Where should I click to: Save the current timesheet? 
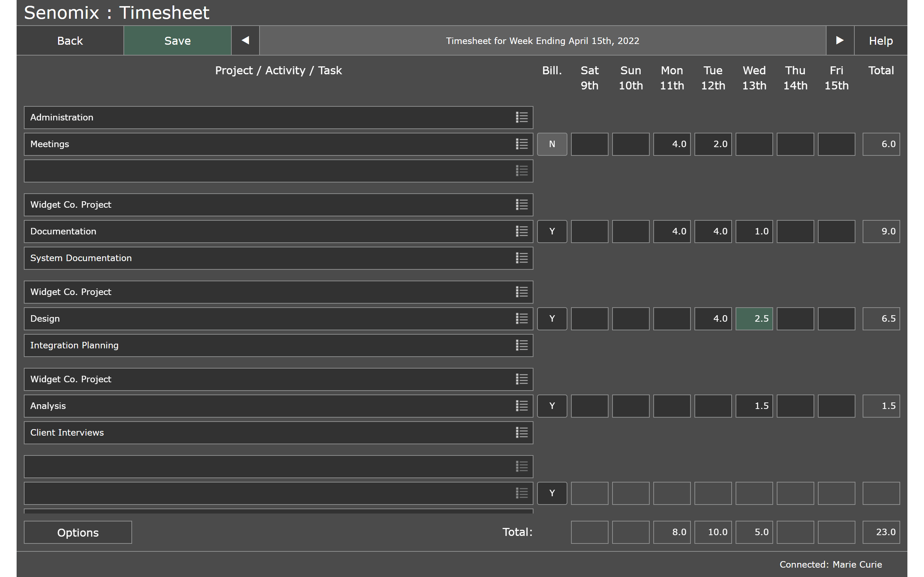[177, 40]
